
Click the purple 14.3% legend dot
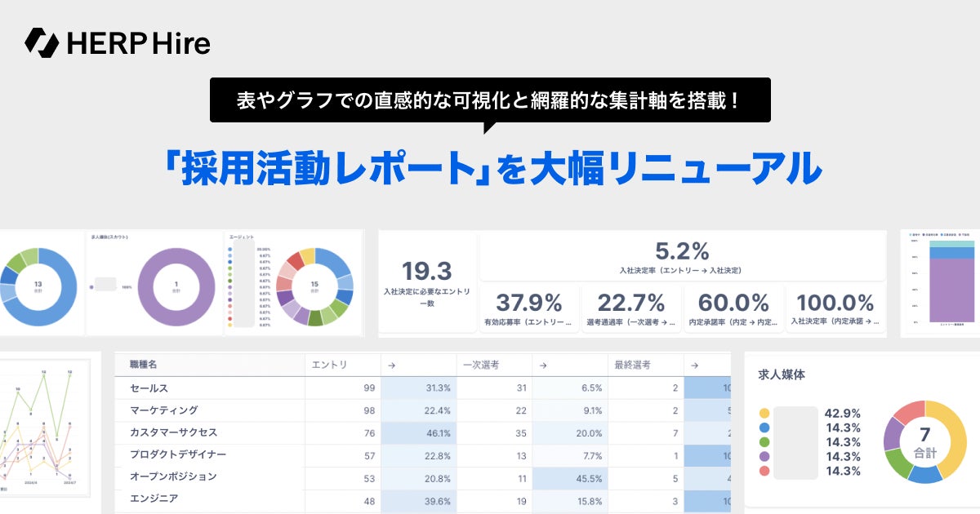tap(764, 456)
